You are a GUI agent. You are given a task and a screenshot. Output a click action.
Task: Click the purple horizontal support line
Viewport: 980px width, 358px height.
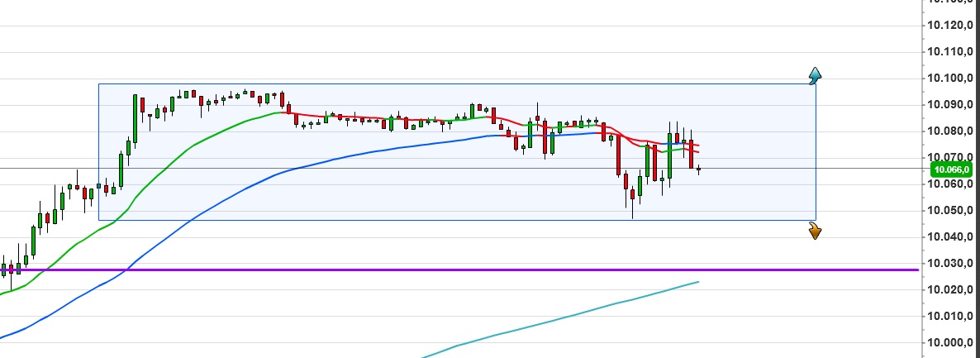pyautogui.click(x=496, y=270)
